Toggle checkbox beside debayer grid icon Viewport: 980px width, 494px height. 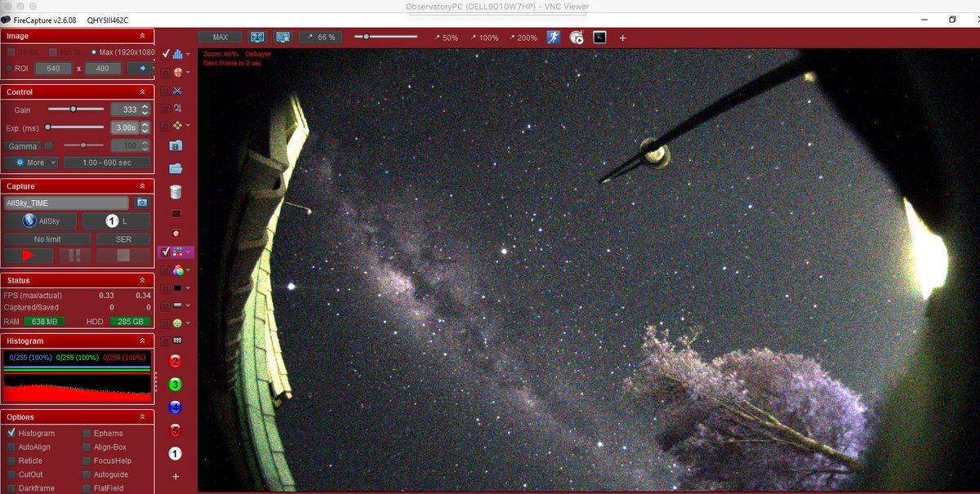point(166,252)
